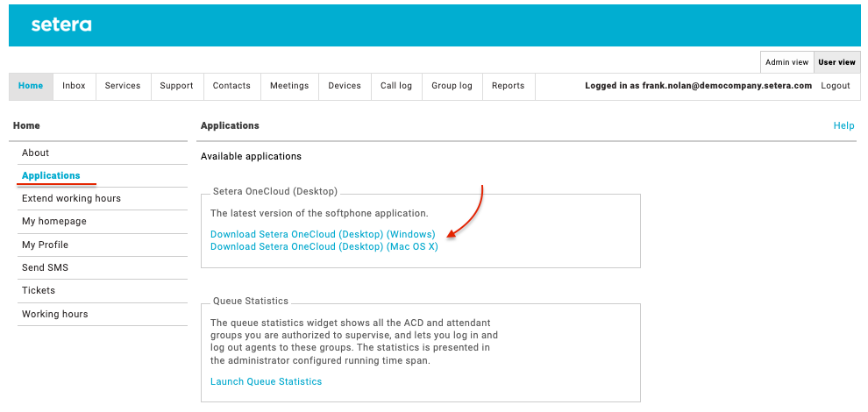Open the Group log tab
Screen dimensions: 868x412
click(452, 86)
